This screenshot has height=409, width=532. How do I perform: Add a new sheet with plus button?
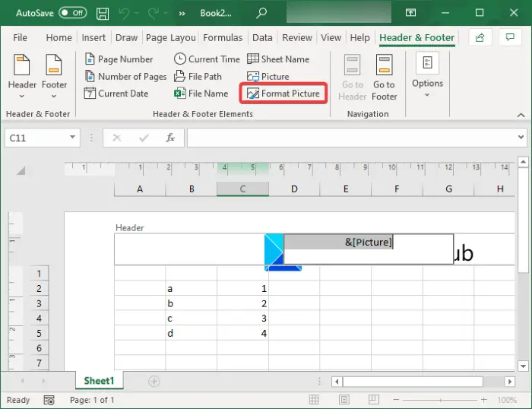tap(154, 381)
